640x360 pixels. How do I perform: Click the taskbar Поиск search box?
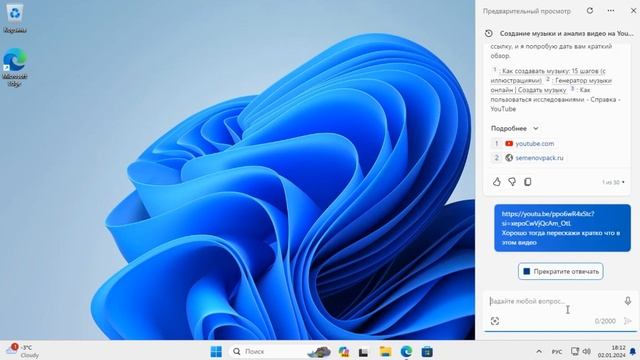tap(280, 351)
